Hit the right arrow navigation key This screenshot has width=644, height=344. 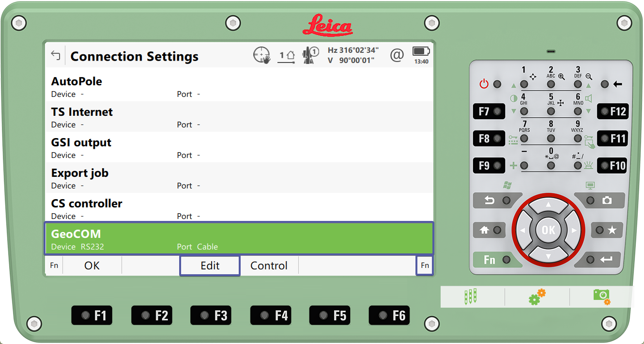click(572, 230)
